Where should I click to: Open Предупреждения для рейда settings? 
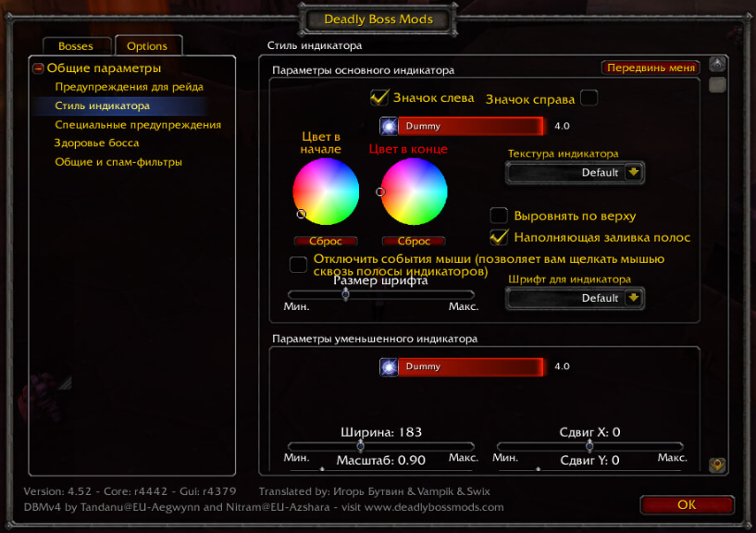130,87
